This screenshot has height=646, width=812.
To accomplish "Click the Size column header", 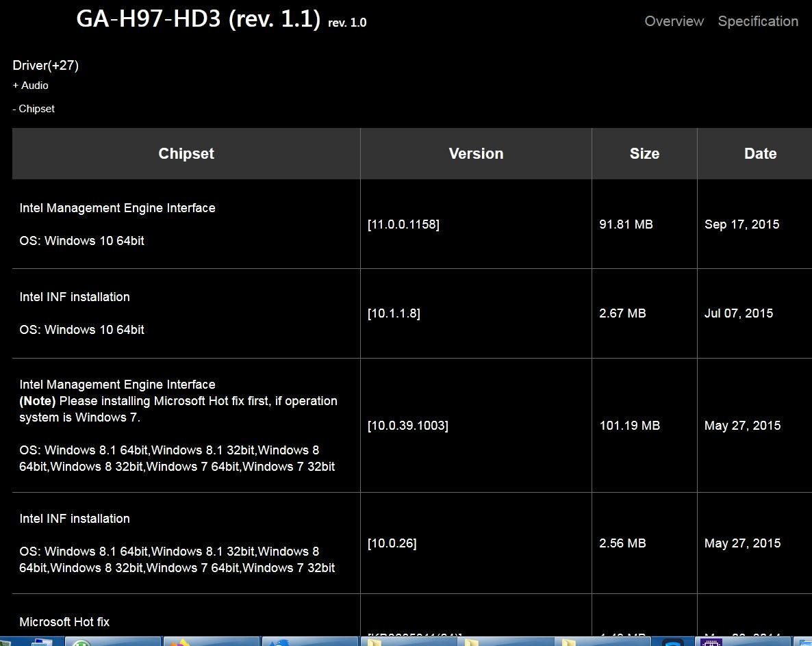I will 644,154.
